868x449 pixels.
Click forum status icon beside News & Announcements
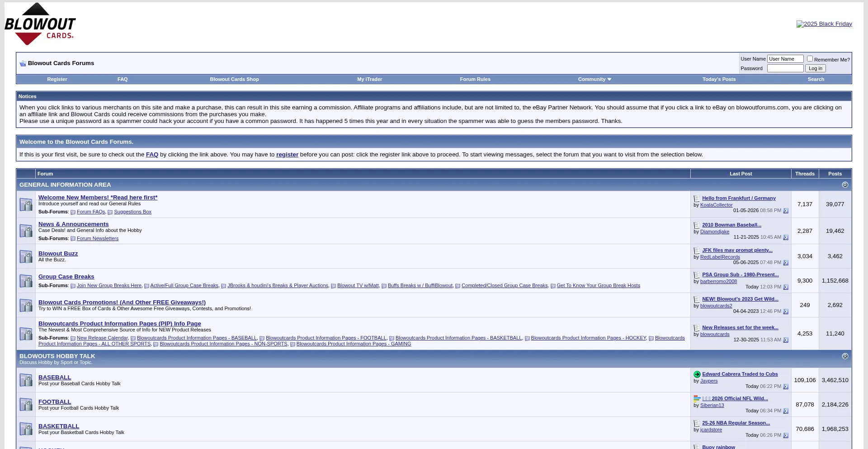pyautogui.click(x=26, y=231)
